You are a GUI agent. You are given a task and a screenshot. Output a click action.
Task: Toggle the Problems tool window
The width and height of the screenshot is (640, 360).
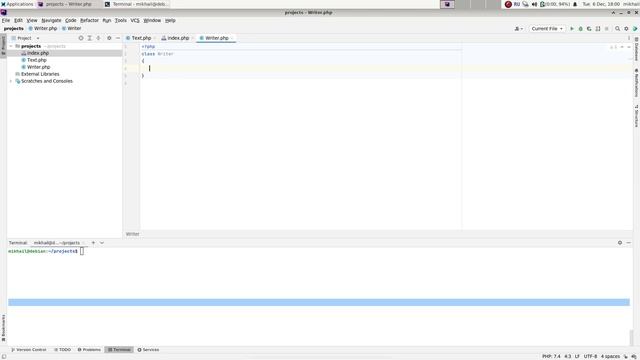point(89,350)
